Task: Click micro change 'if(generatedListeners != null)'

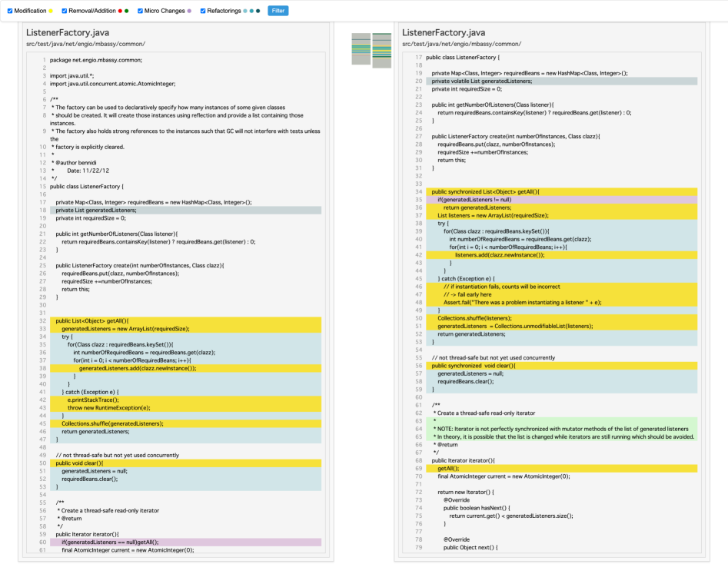Action: 561,200
